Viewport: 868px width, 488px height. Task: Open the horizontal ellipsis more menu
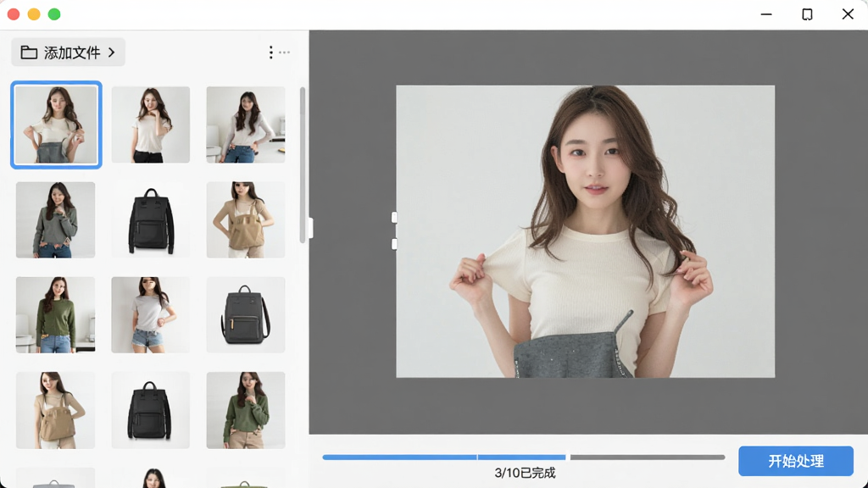click(x=285, y=53)
